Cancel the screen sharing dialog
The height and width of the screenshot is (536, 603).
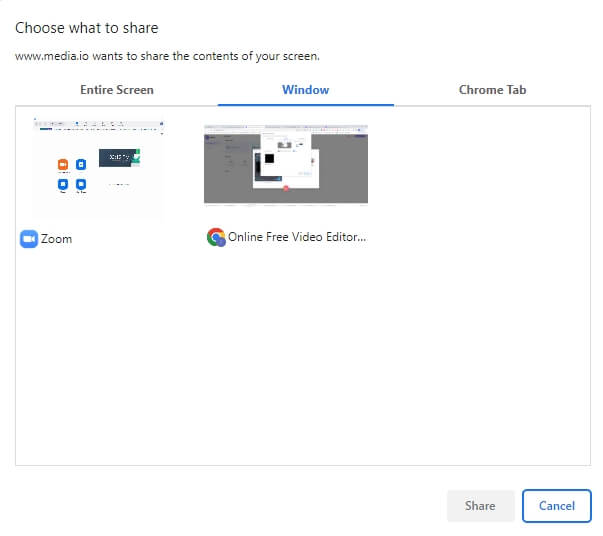pyautogui.click(x=556, y=506)
